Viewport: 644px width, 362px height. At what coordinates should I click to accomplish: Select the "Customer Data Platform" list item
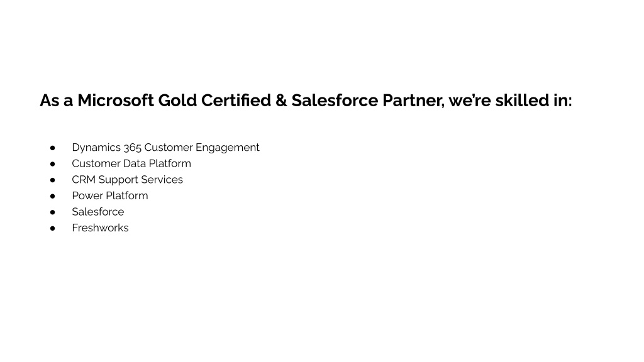[x=131, y=163]
